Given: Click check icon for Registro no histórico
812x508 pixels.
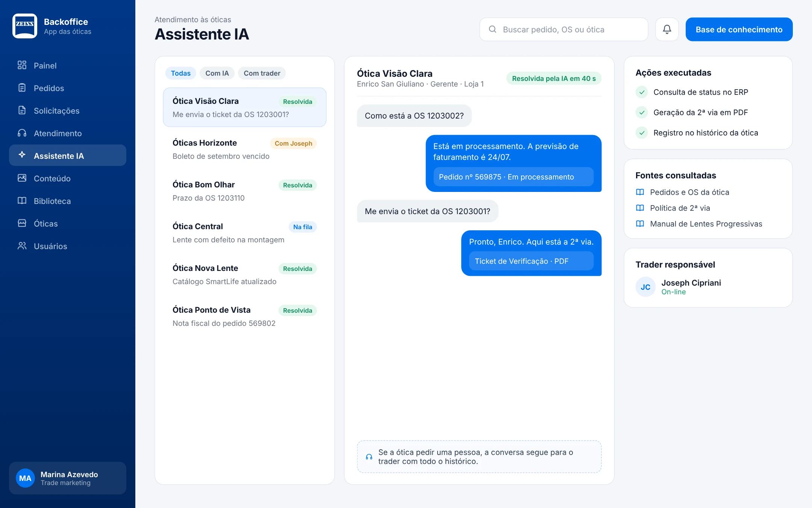Looking at the screenshot, I should point(642,133).
